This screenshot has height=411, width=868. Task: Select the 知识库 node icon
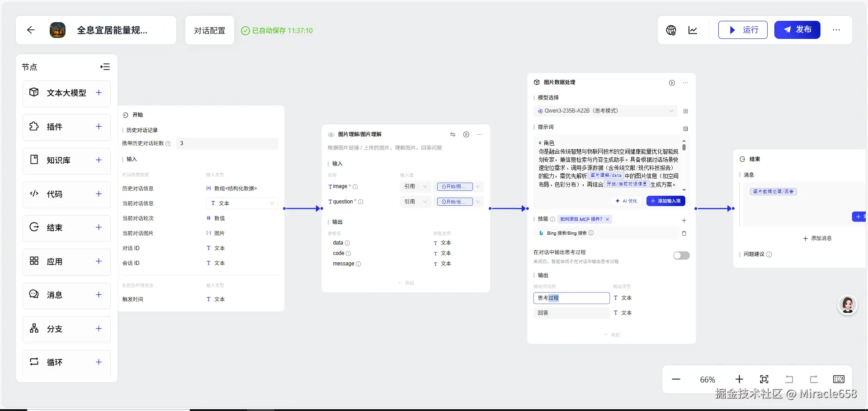coord(33,160)
